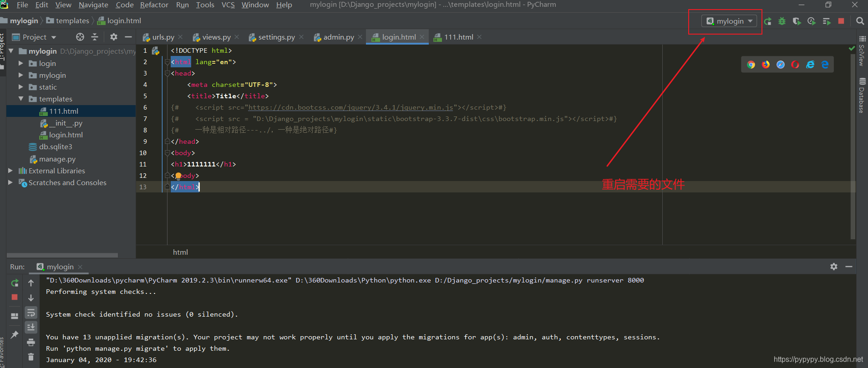868x368 pixels.
Task: Open the VCS menu
Action: tap(228, 5)
